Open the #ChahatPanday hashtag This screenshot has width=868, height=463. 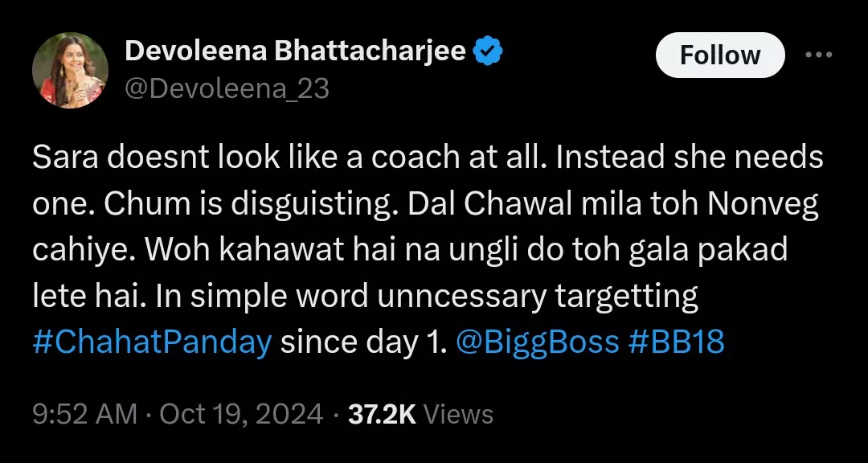[x=152, y=342]
